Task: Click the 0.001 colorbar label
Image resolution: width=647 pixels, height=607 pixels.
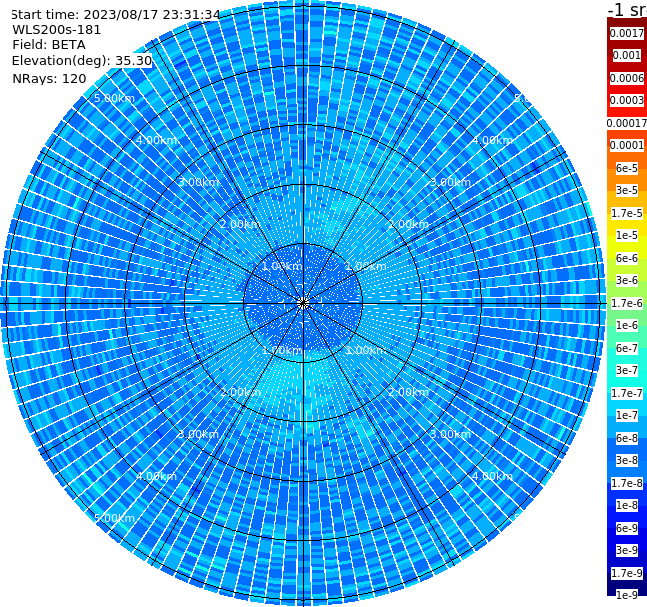Action: (627, 55)
